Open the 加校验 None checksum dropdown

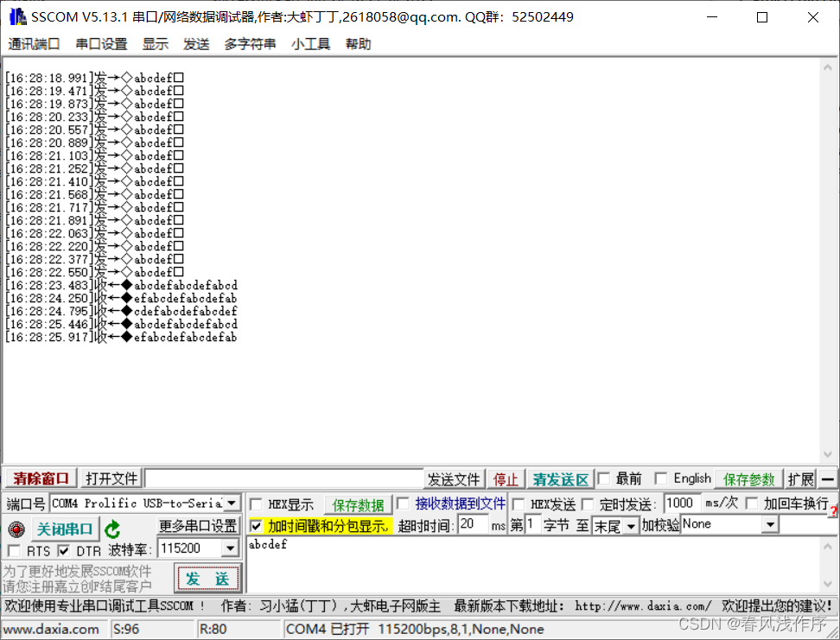pyautogui.click(x=769, y=525)
